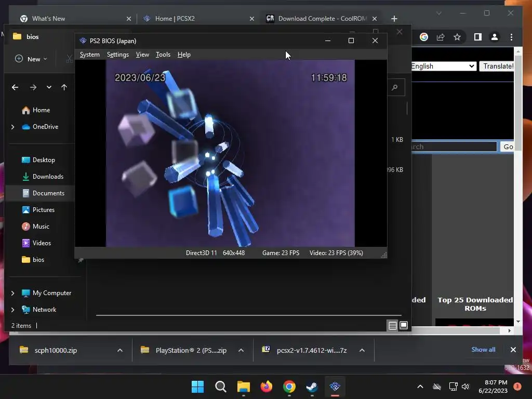Click Show all downloads link
Image resolution: width=532 pixels, height=399 pixels.
(x=483, y=350)
